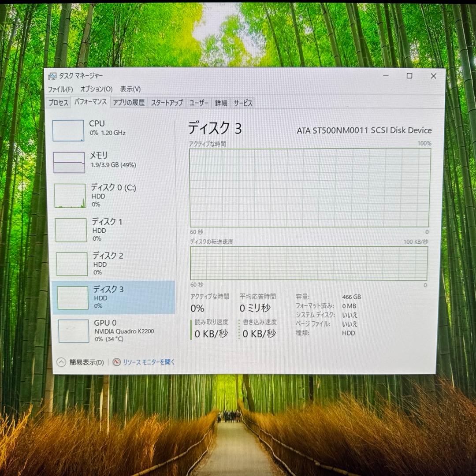Viewport: 476px width, 476px height.
Task: Open the ユーザー tab
Action: pyautogui.click(x=199, y=103)
